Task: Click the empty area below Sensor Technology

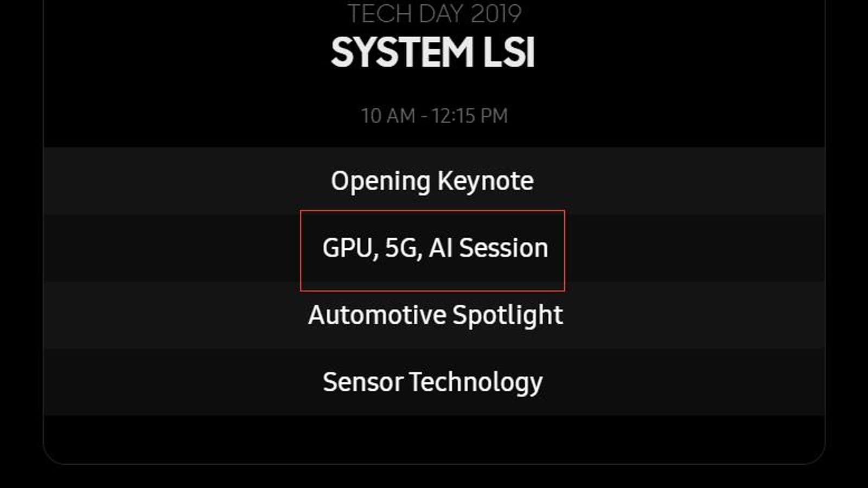Action: point(434,439)
